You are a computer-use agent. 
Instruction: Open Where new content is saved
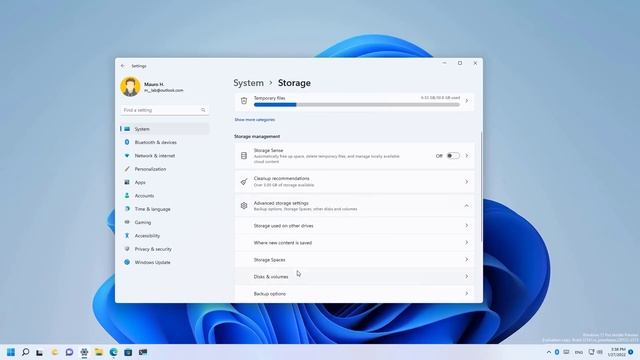354,242
